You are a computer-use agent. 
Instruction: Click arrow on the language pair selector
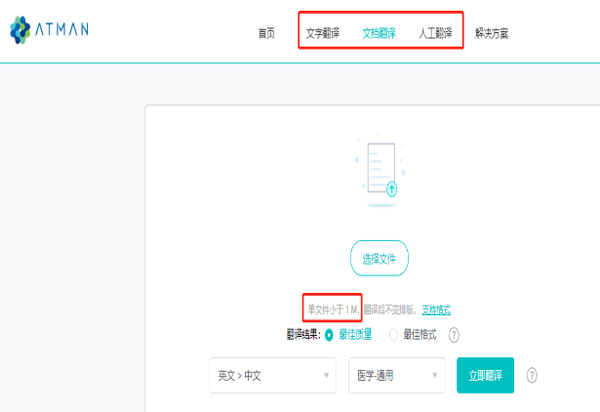(x=326, y=376)
